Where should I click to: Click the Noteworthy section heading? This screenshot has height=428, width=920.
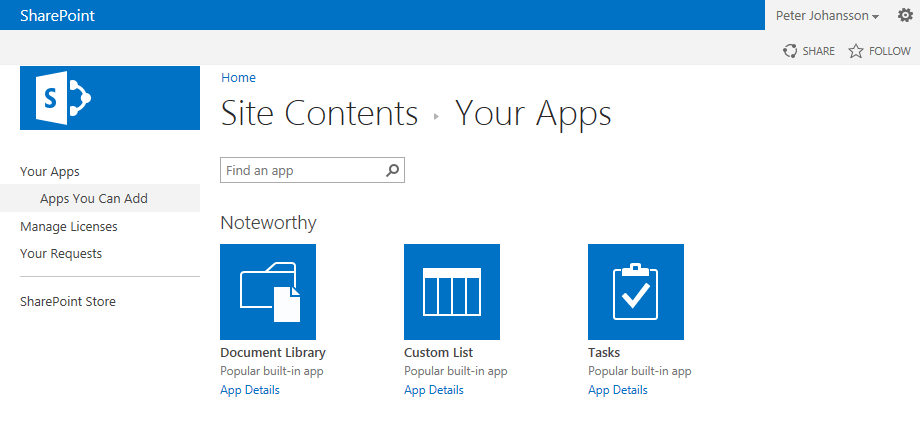(x=268, y=223)
